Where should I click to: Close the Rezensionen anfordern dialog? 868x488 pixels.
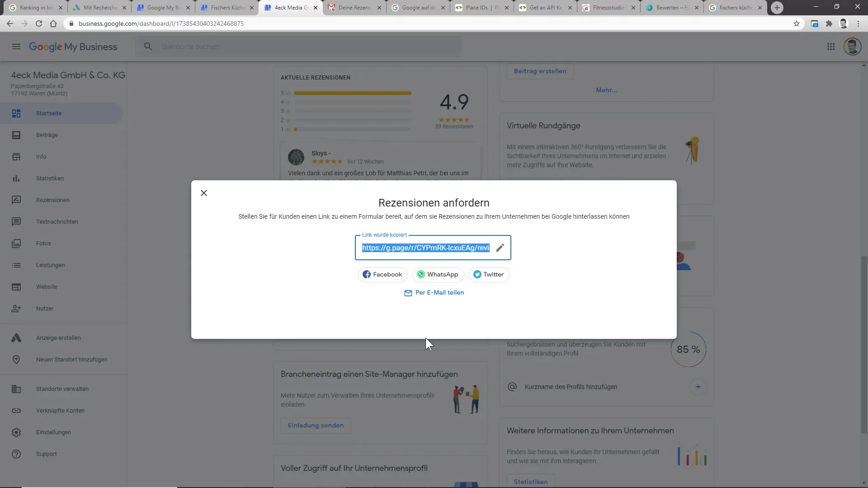point(204,193)
